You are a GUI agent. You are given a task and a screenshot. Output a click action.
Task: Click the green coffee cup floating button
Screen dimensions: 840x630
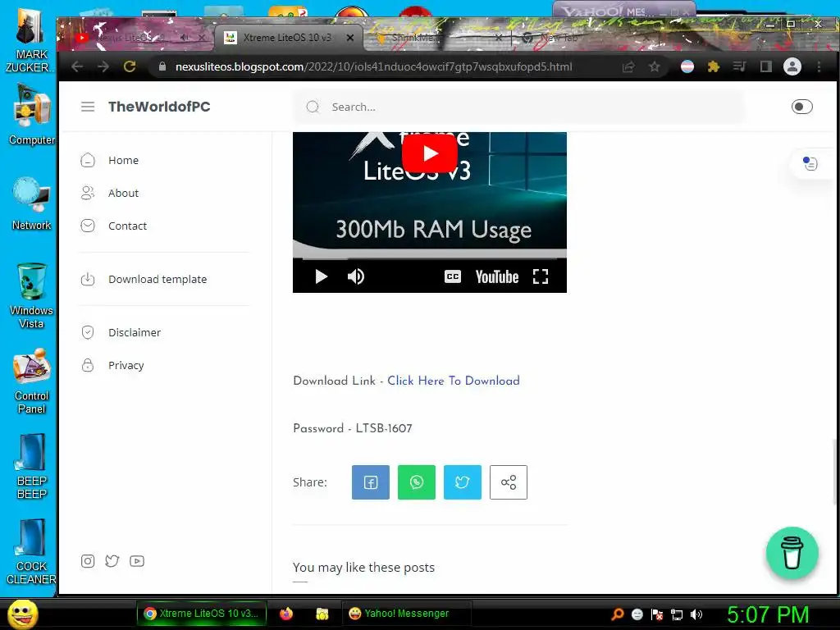[x=792, y=553]
